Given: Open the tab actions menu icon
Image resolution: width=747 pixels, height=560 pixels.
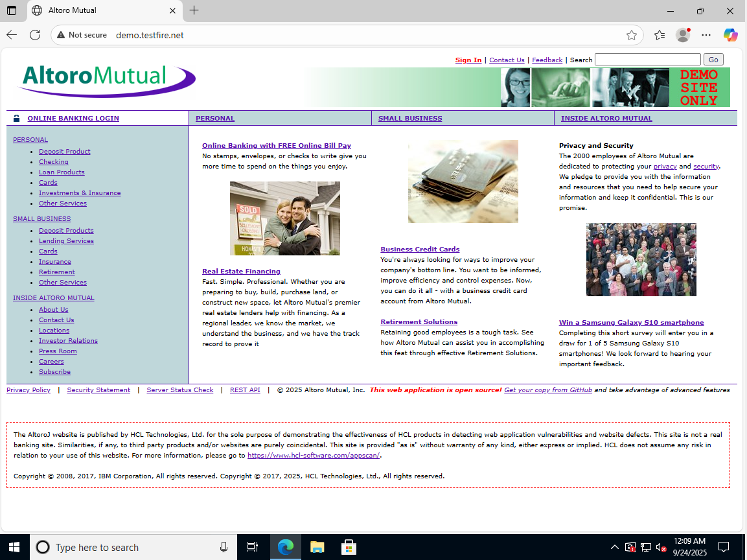Looking at the screenshot, I should (x=12, y=10).
